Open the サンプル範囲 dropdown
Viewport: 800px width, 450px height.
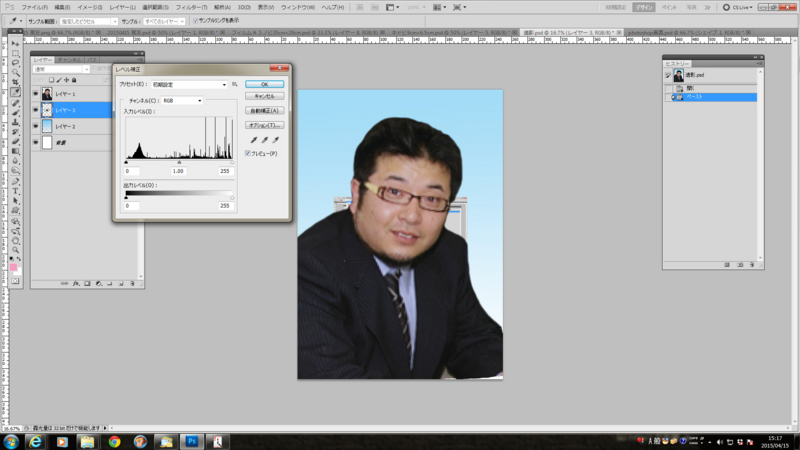[x=89, y=21]
